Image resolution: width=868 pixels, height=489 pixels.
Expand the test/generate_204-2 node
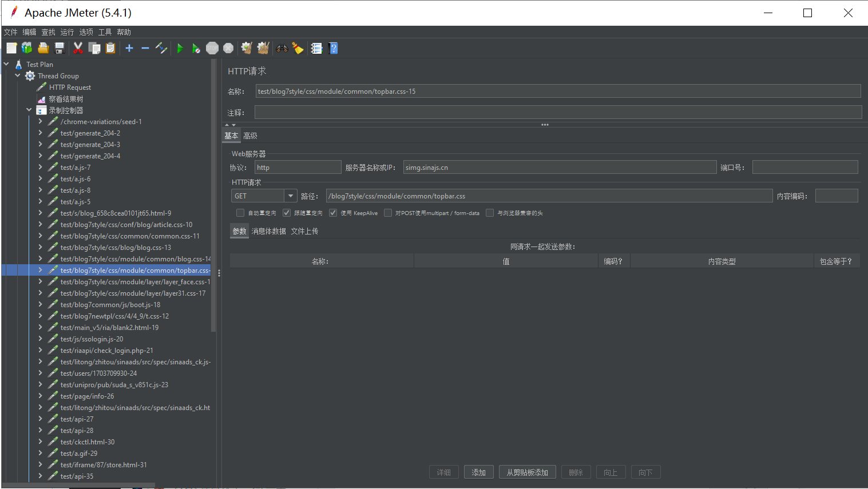tap(41, 133)
